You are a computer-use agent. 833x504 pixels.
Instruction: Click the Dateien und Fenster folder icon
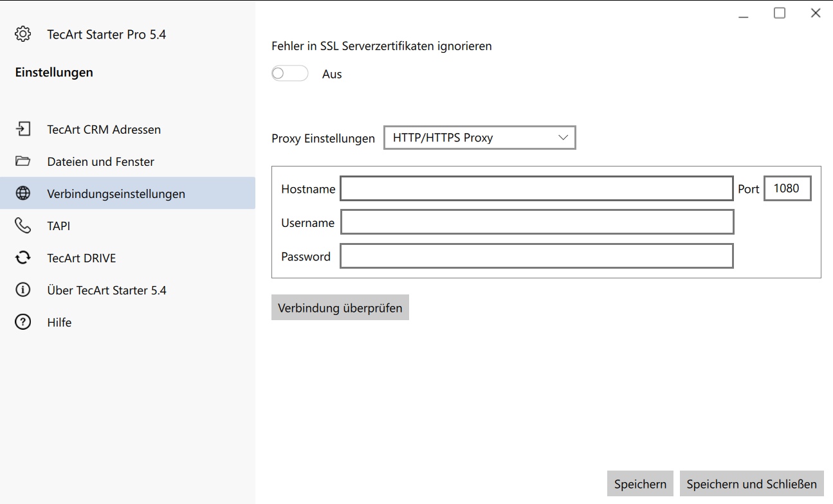tap(23, 161)
